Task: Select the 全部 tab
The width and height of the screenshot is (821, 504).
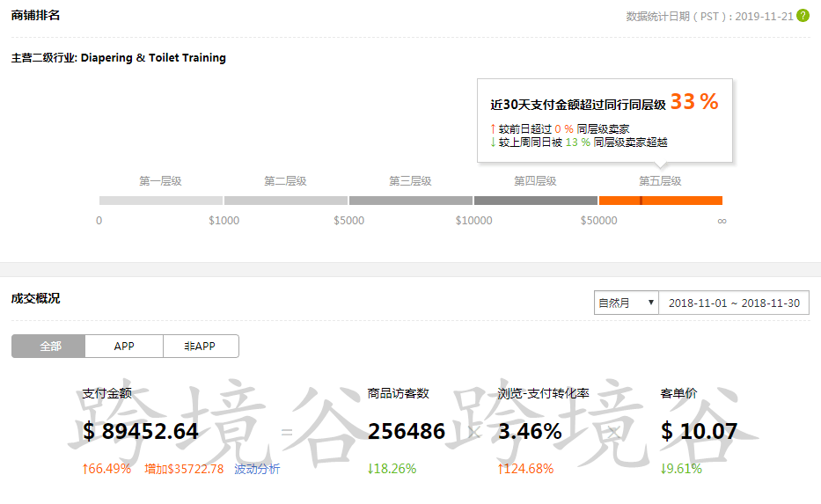Action: (48, 346)
